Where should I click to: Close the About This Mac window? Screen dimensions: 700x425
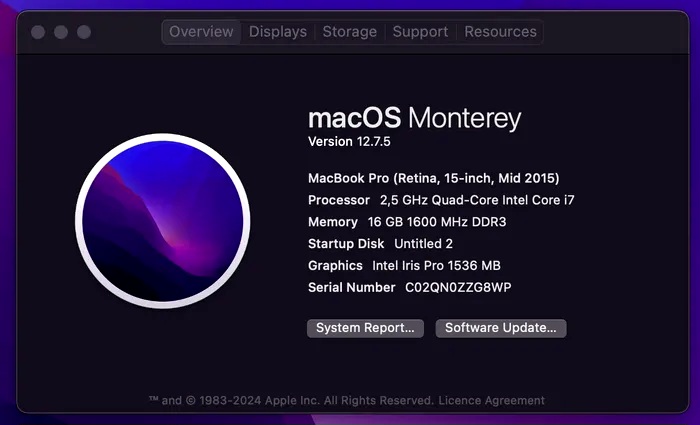(x=38, y=32)
